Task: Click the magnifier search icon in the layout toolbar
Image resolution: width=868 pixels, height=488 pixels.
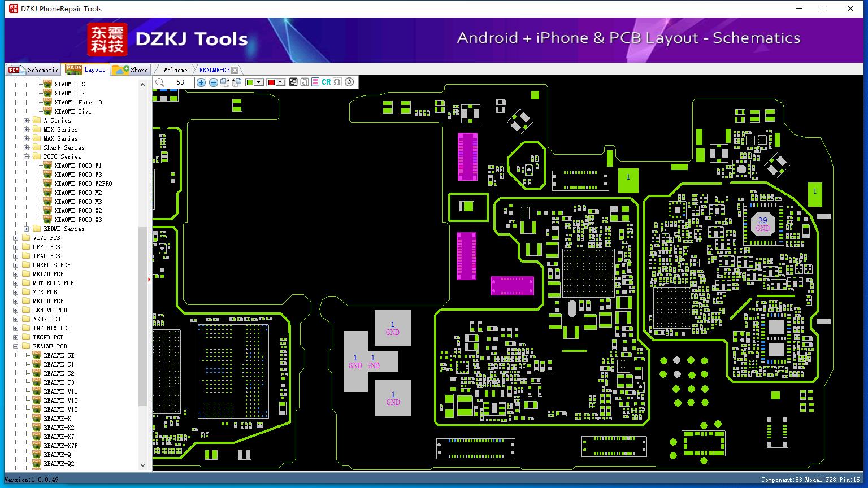Action: click(160, 82)
